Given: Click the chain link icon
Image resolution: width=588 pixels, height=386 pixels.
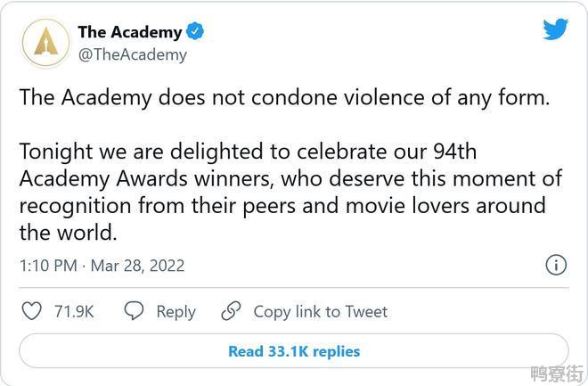Looking at the screenshot, I should pyautogui.click(x=231, y=311).
